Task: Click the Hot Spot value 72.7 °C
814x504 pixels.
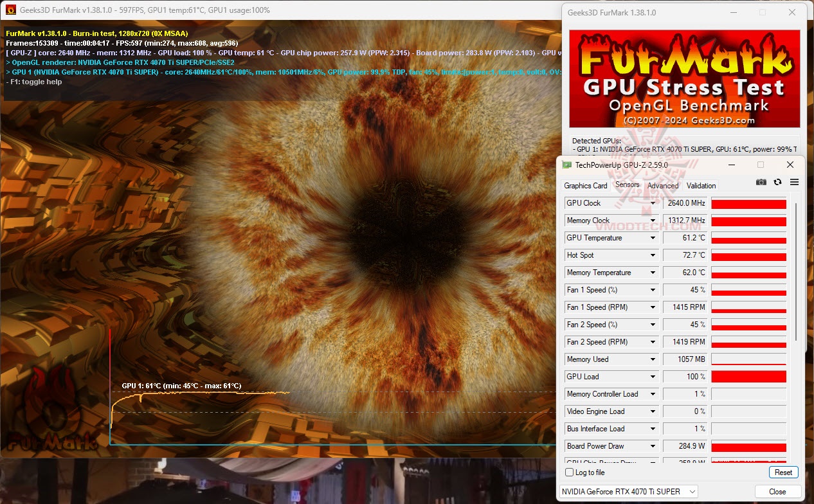Action: pos(685,255)
